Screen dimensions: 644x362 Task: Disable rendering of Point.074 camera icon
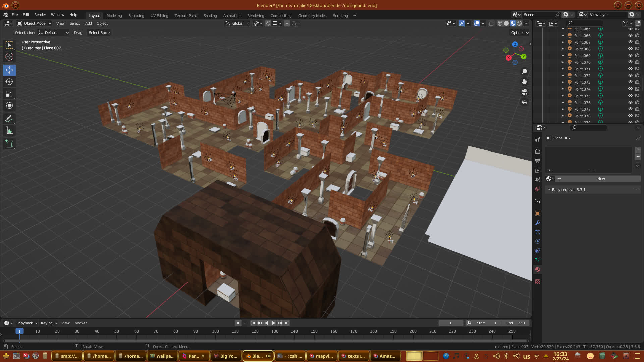coord(637,89)
